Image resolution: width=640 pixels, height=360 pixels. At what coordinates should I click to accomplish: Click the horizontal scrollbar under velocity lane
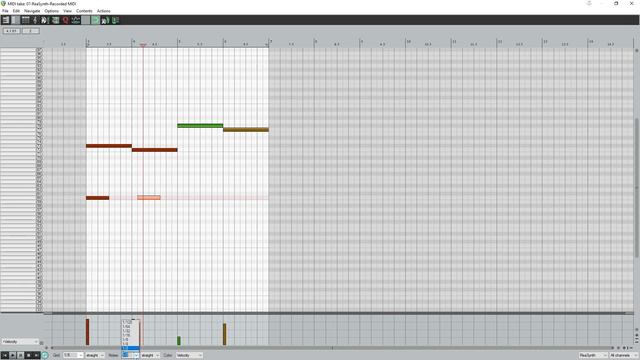(x=331, y=348)
